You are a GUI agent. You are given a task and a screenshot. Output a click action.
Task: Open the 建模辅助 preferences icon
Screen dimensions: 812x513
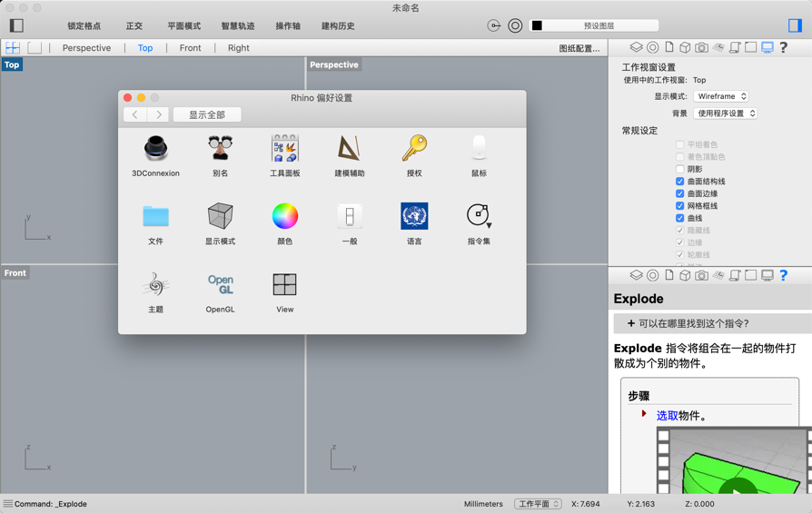pos(350,149)
